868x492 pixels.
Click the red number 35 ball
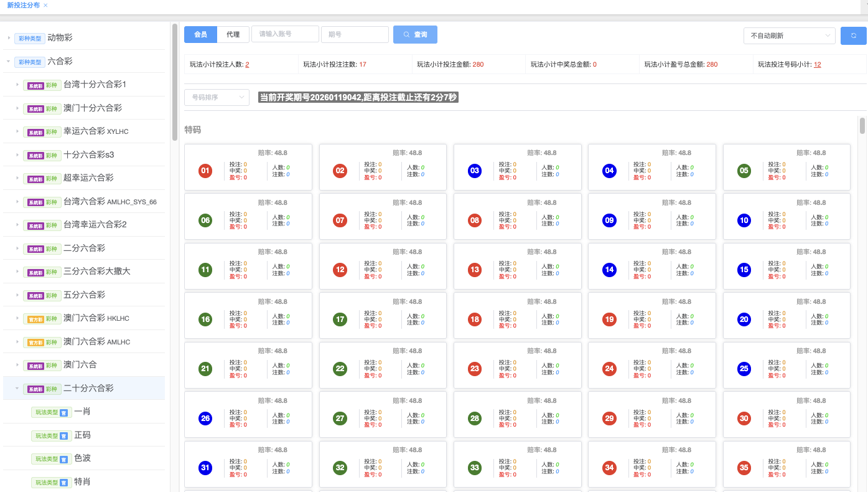744,468
